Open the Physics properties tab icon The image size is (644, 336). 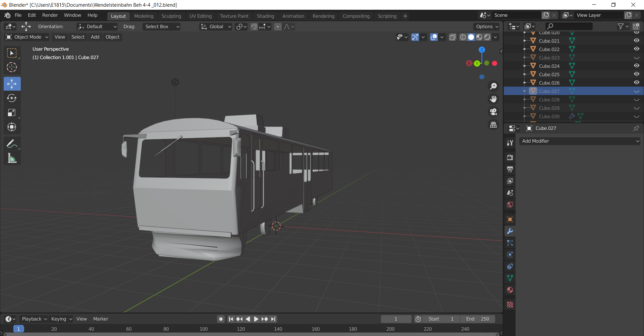point(510,254)
